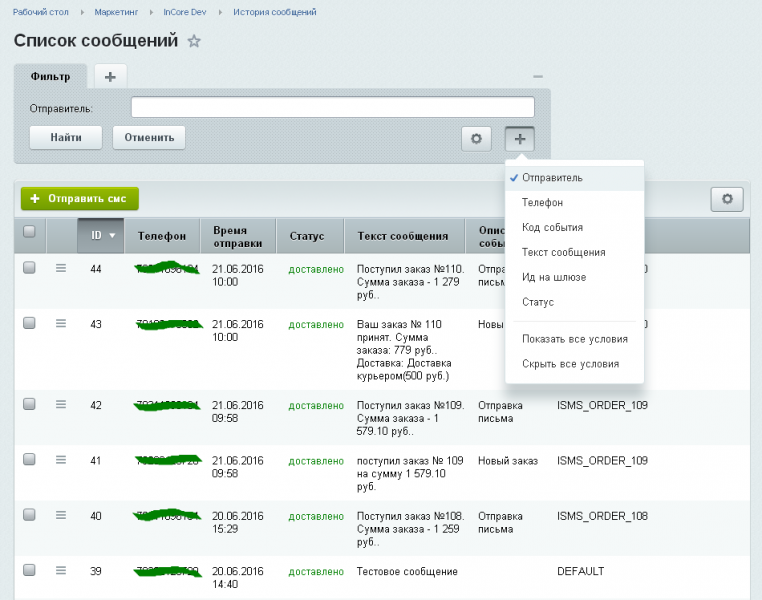This screenshot has width=762, height=600.
Task: Toggle the select-all checkbox in table header
Action: [x=29, y=232]
